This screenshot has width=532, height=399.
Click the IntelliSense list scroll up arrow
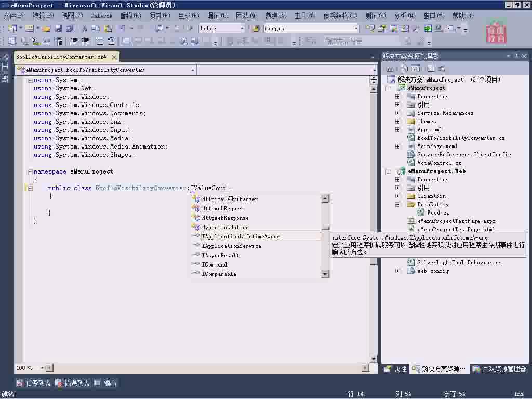(x=325, y=199)
